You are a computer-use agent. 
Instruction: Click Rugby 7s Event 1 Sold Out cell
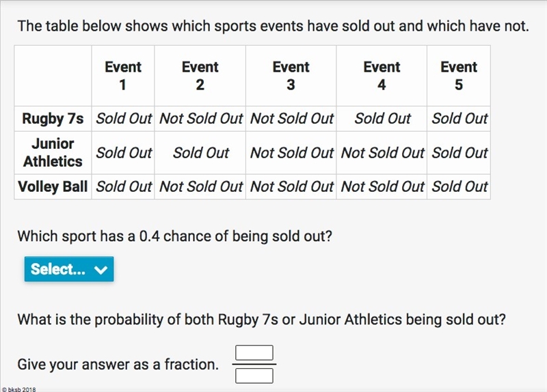[123, 119]
